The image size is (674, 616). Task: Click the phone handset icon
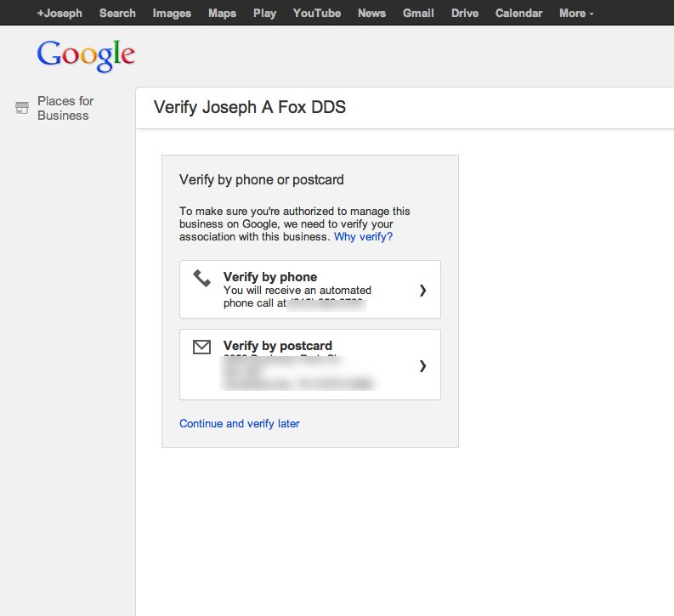(x=201, y=279)
